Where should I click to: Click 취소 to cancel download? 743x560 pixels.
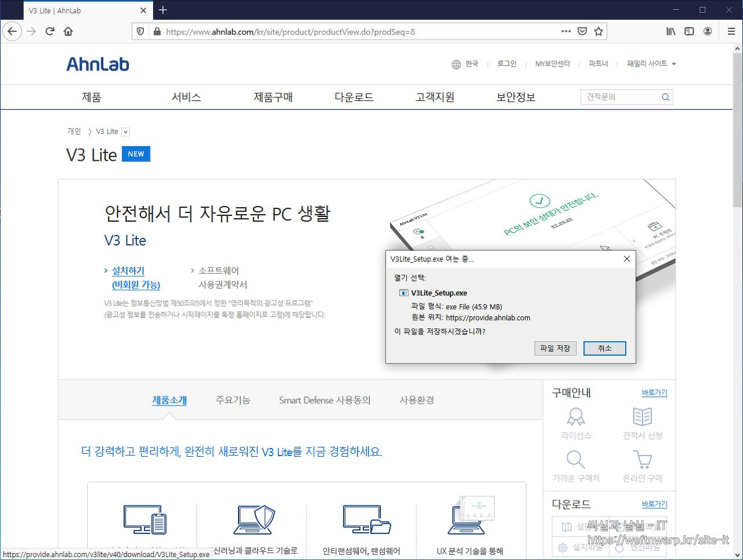click(x=605, y=348)
